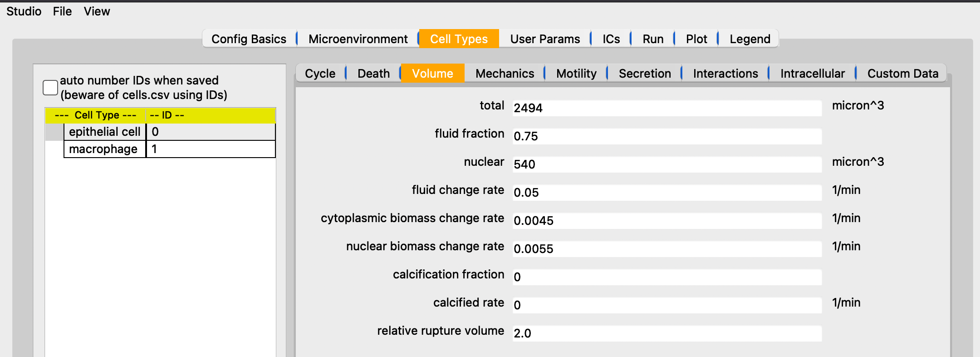Select the Cell Types tab
Screen dimensions: 980x357
[459, 39]
